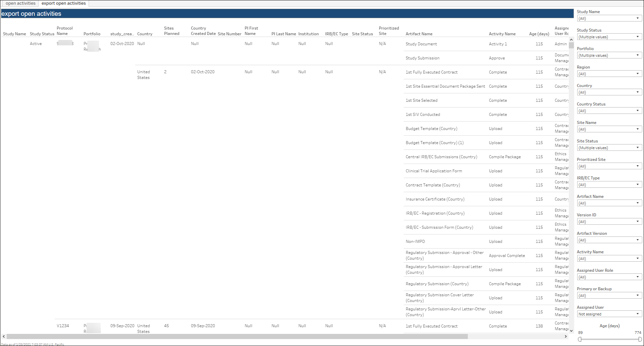Switch to the open activities tab

click(20, 3)
